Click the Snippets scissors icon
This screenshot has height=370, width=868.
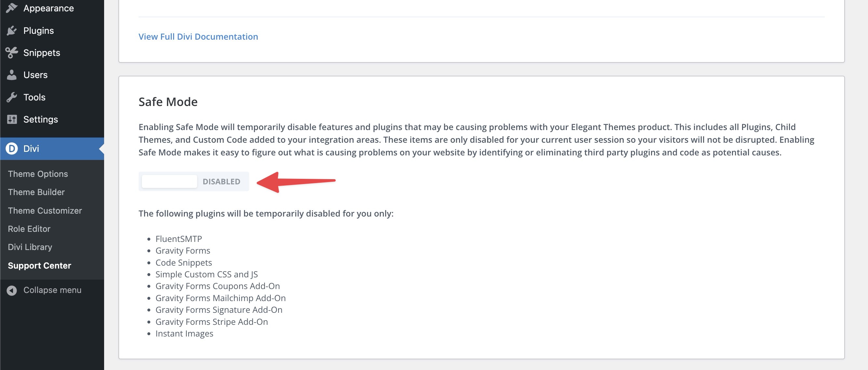12,53
